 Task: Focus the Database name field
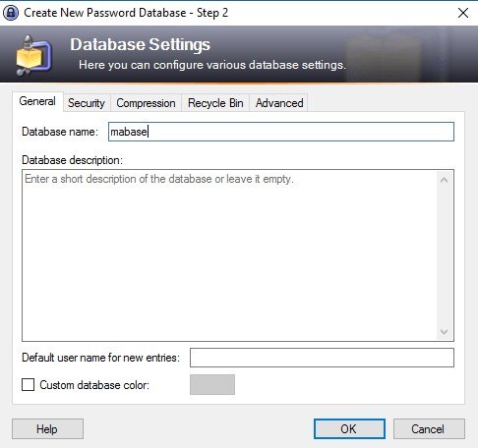pyautogui.click(x=281, y=132)
